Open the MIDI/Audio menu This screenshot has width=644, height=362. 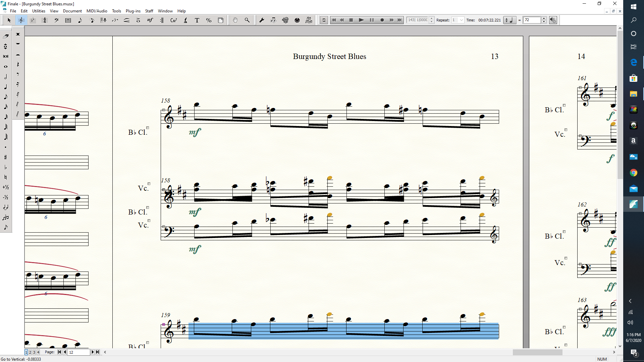(x=97, y=11)
